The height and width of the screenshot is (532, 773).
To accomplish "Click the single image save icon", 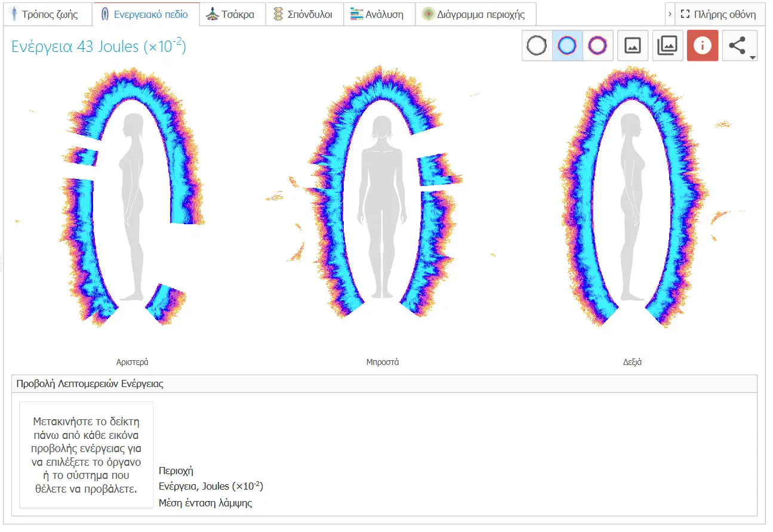I will [x=633, y=46].
